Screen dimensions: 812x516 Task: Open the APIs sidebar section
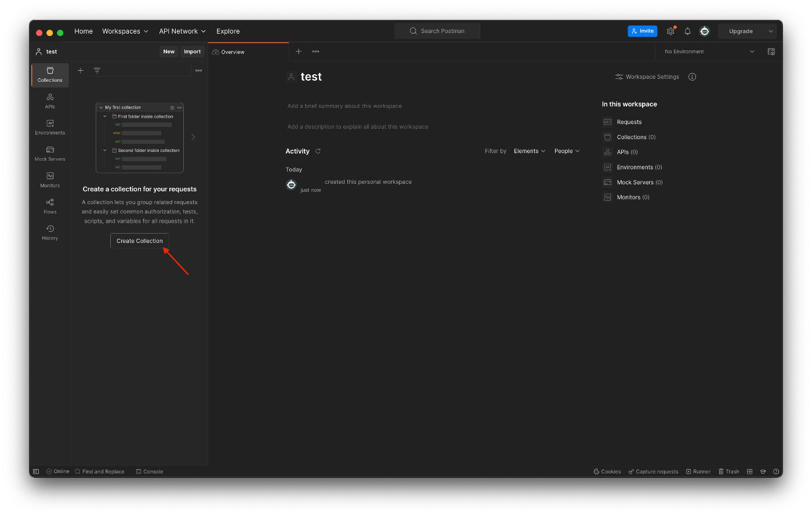[x=50, y=101]
